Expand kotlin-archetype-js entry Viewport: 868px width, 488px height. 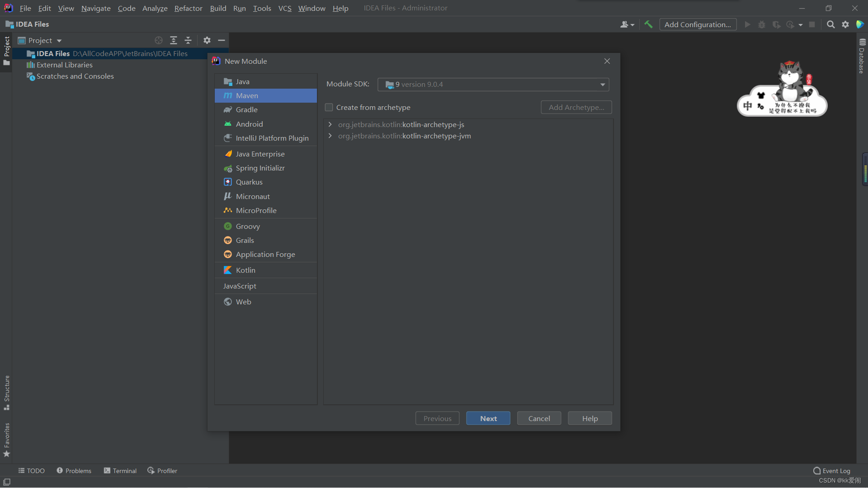coord(330,124)
